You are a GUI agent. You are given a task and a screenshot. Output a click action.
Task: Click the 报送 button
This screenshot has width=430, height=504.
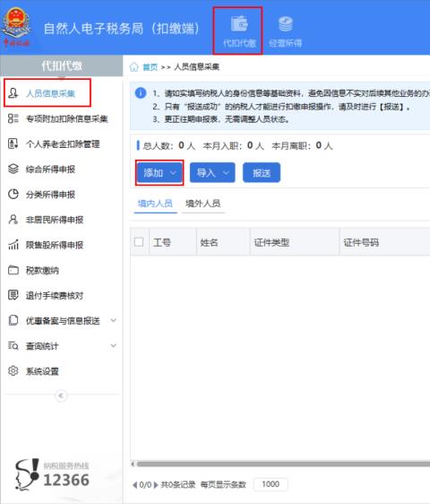[262, 172]
